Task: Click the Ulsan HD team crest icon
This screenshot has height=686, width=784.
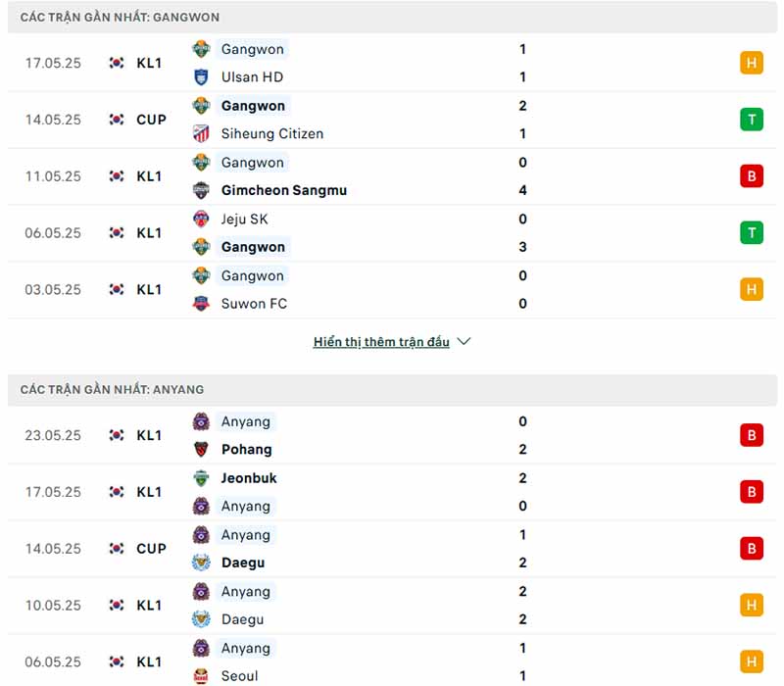Action: (201, 76)
